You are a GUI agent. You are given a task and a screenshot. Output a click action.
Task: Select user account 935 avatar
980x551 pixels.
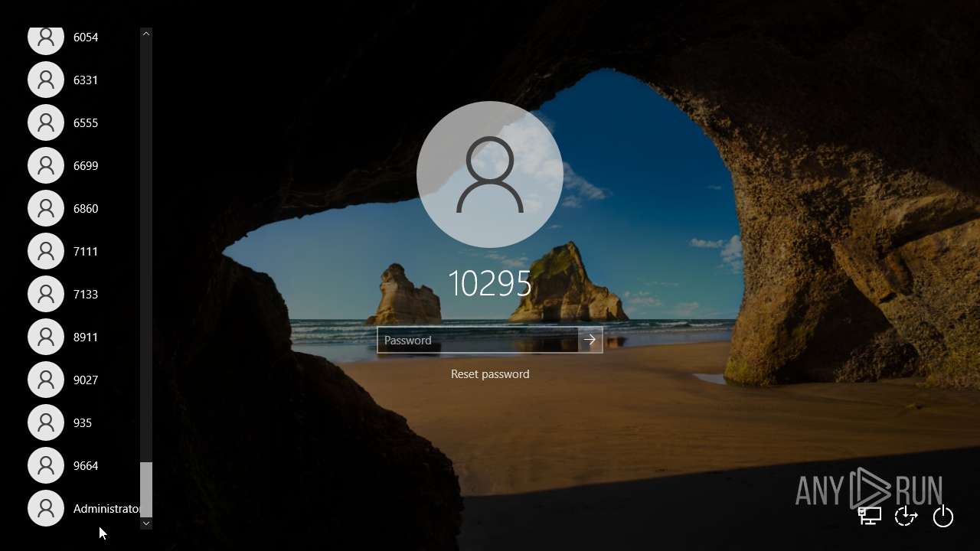(x=46, y=422)
